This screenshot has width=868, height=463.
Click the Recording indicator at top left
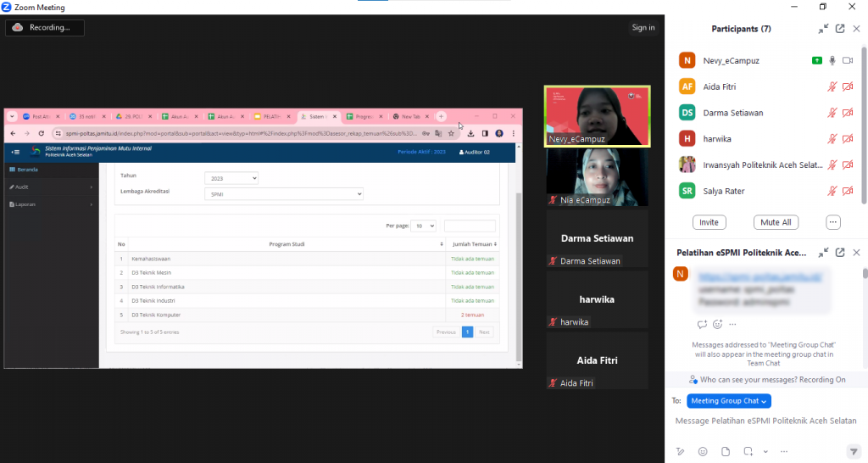(45, 28)
